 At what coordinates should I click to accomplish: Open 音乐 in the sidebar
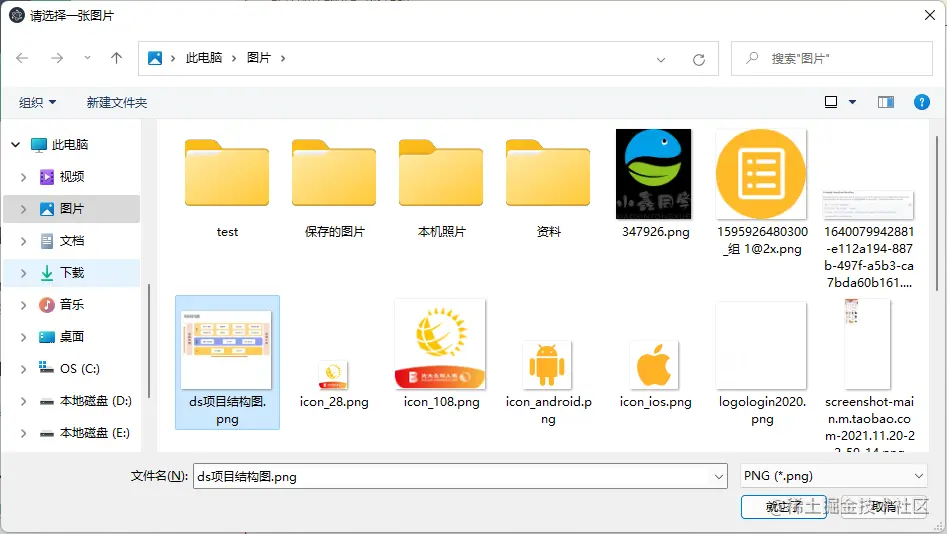[71, 305]
